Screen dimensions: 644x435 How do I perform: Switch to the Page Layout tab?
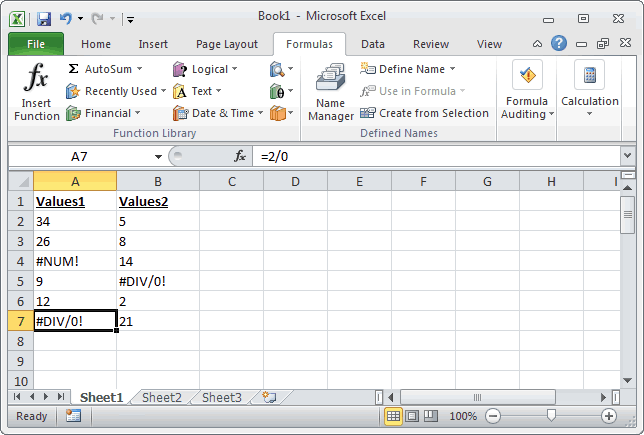pyautogui.click(x=227, y=44)
